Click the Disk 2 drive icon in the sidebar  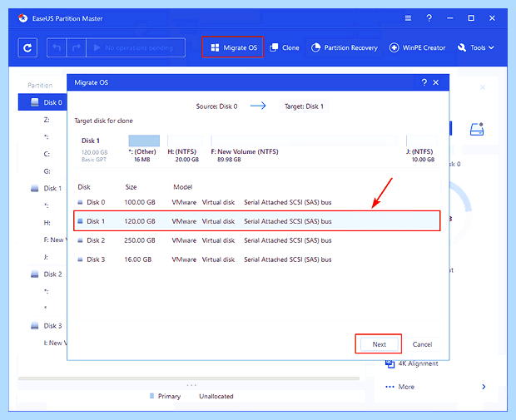click(35, 274)
